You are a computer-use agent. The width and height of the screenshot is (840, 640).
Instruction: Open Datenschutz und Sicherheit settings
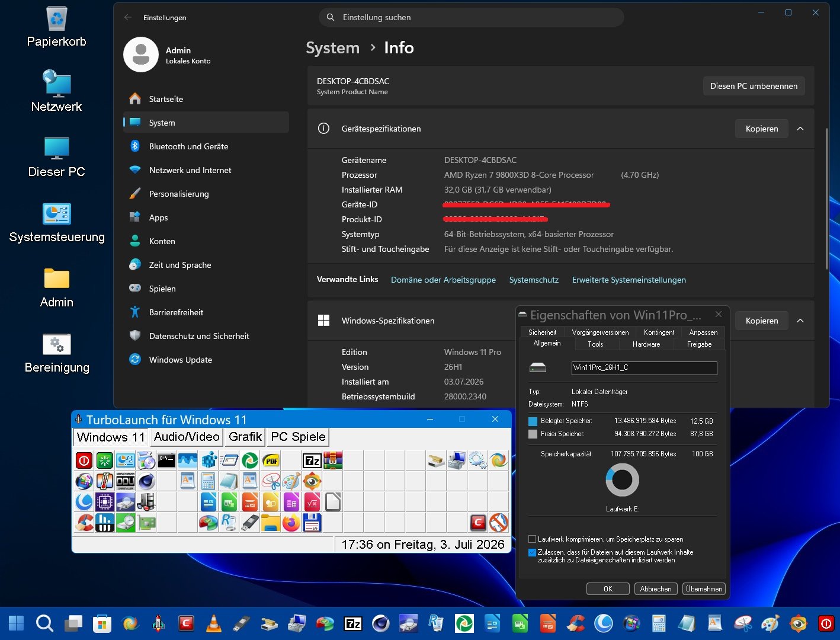pyautogui.click(x=206, y=336)
